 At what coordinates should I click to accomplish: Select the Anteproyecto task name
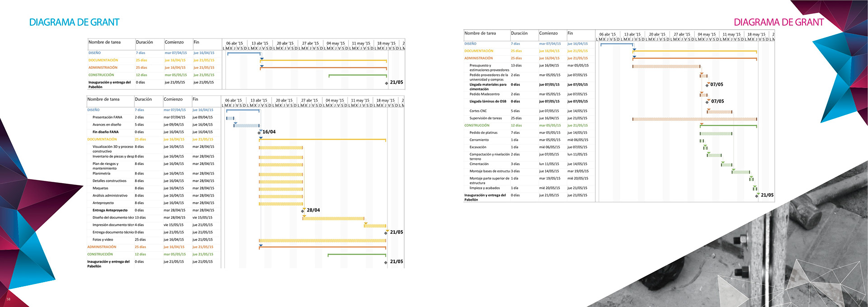click(103, 203)
